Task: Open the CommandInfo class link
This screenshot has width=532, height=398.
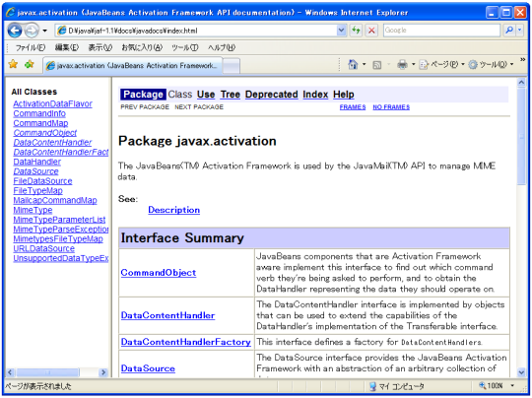Action: pyautogui.click(x=39, y=113)
